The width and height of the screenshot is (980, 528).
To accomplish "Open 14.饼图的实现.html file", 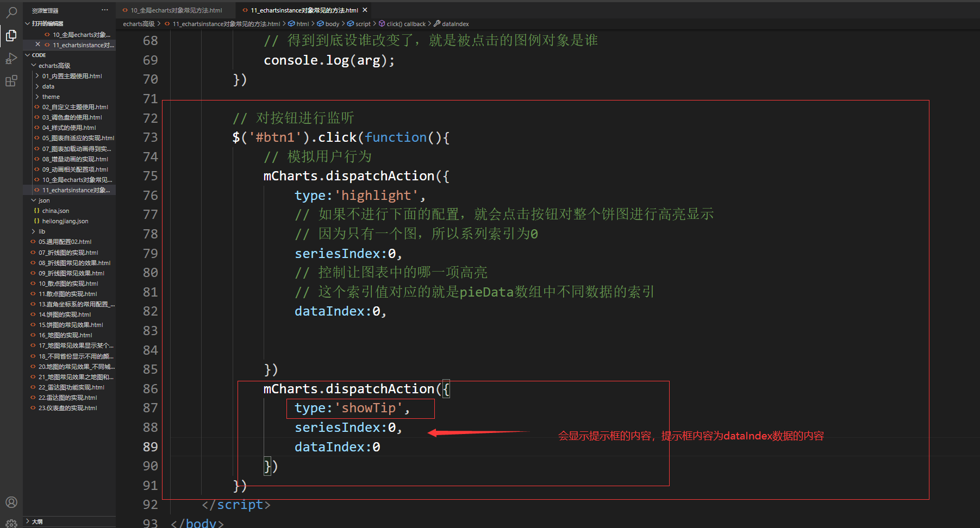I will pos(65,315).
